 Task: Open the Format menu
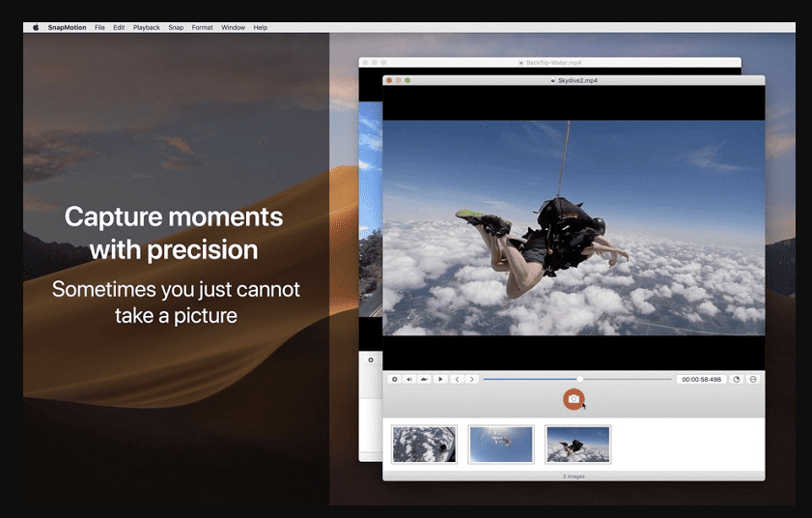203,27
